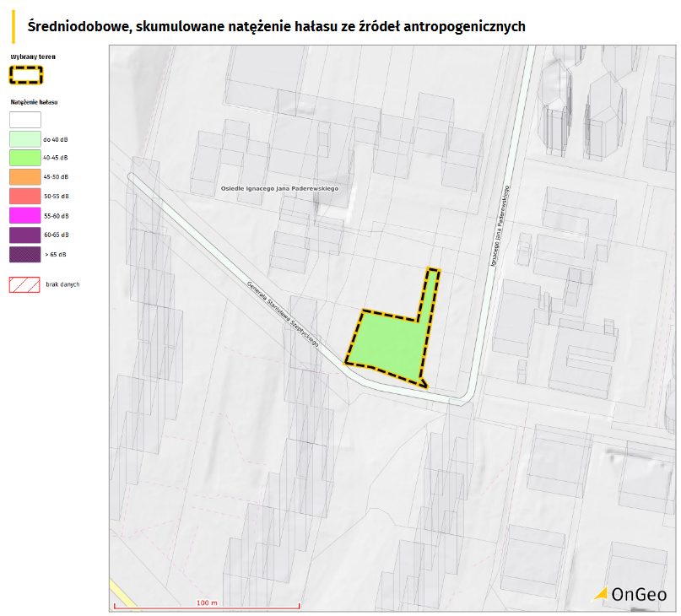Image resolution: width=681 pixels, height=616 pixels.
Task: Click the dashed 'Wybrany teren' legend icon
Action: pos(25,75)
